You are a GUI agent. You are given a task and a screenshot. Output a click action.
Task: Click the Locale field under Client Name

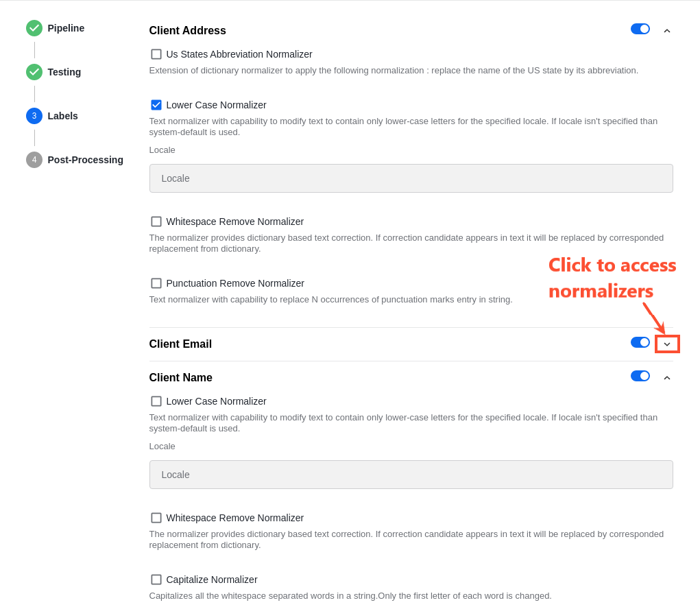[x=411, y=475]
